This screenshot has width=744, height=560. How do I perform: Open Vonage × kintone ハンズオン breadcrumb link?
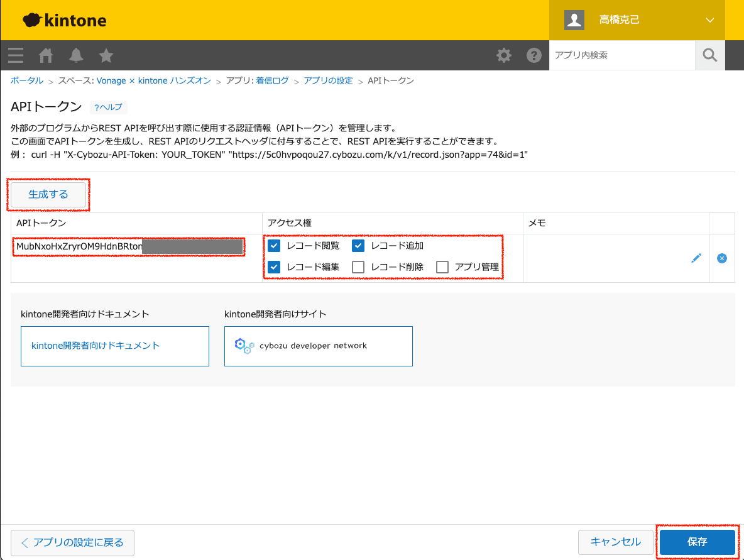click(x=154, y=80)
